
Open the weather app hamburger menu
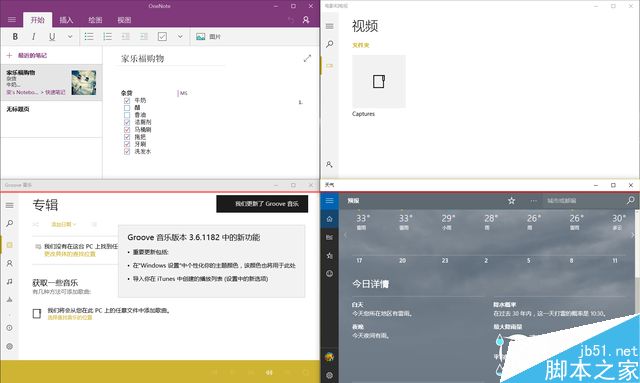(329, 200)
